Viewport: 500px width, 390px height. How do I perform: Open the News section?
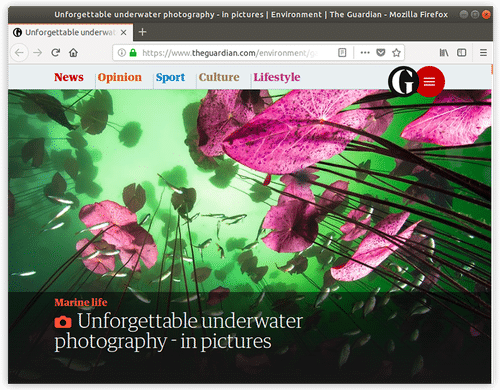tap(69, 77)
